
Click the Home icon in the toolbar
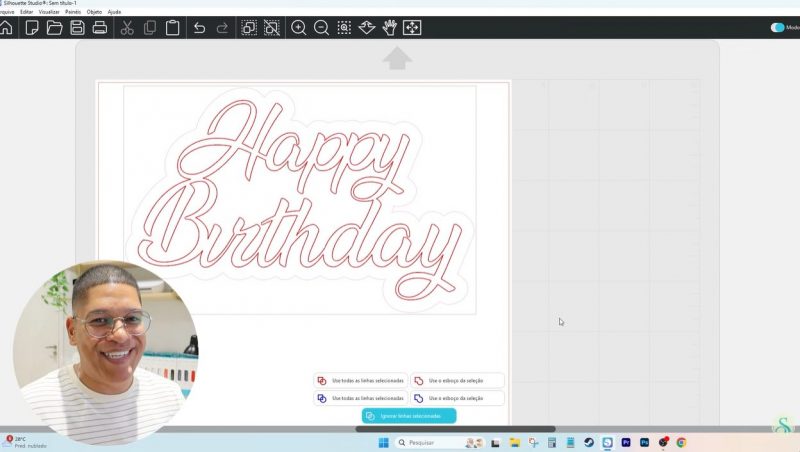7,28
